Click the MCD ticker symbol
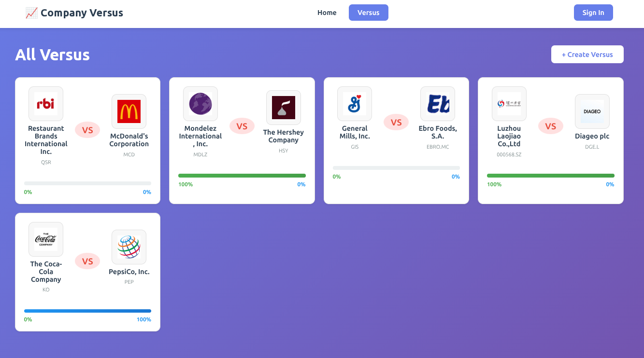 point(129,155)
